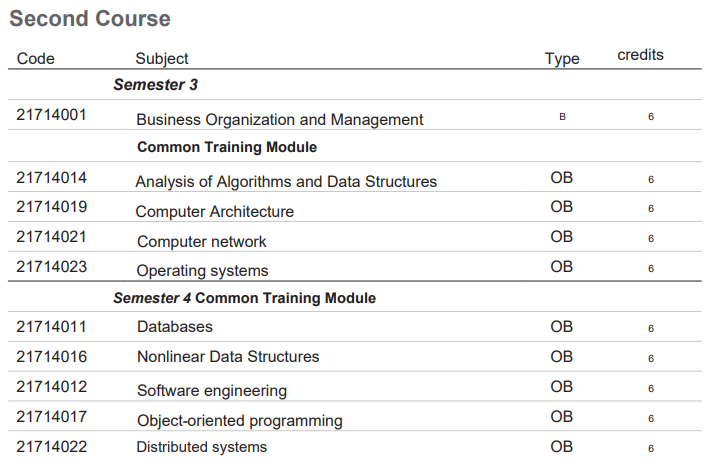Screen dimensions: 709x475
Task: Click Semester 4 Common Training Module label
Action: [245, 298]
